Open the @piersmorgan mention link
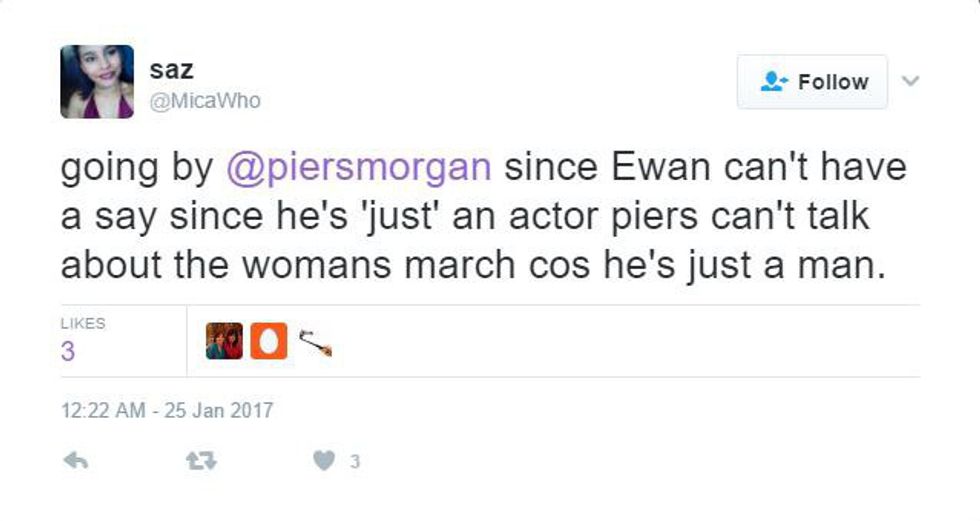Viewport: 980px width, 521px height. tap(359, 168)
